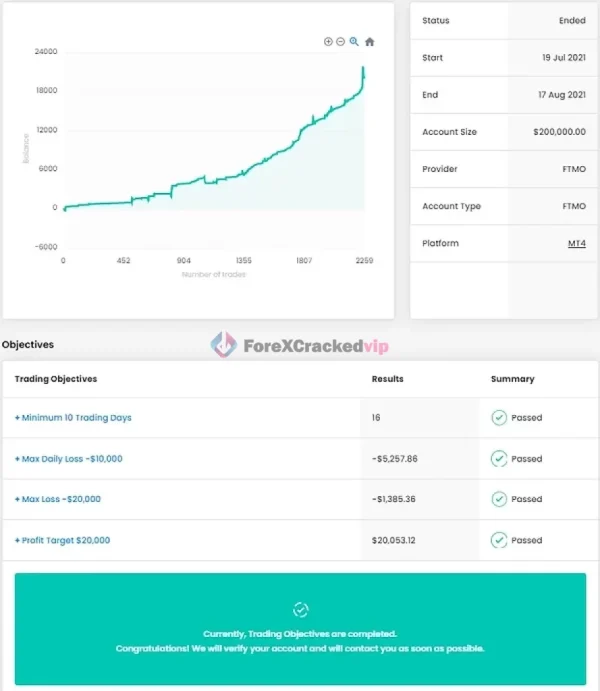Click the Profit Target passed checkmark
Image resolution: width=600 pixels, height=691 pixels.
point(499,540)
